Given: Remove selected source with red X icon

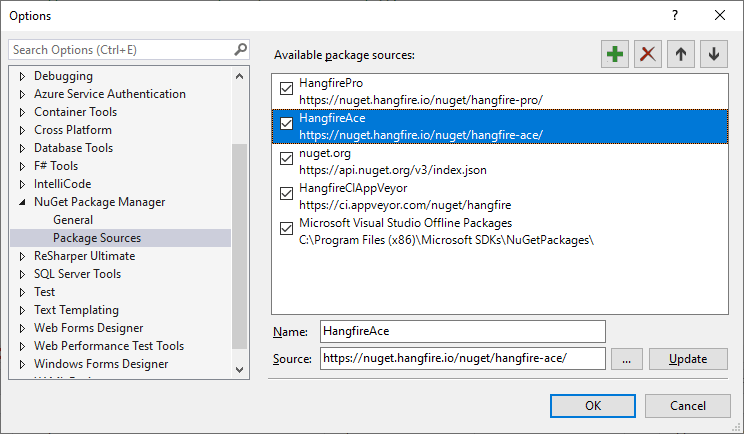Looking at the screenshot, I should [x=648, y=54].
